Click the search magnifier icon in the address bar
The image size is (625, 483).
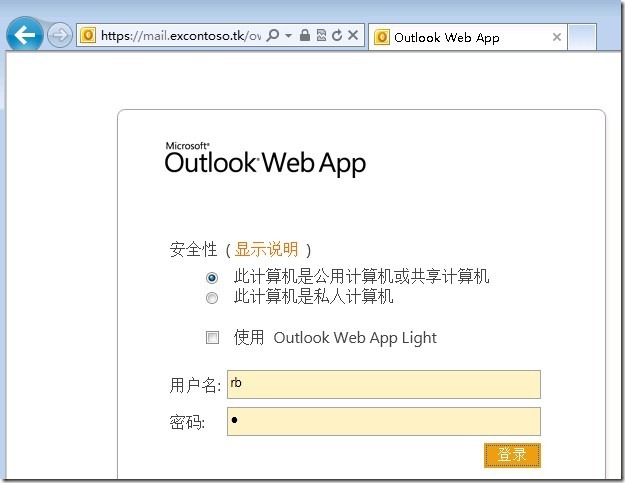click(x=273, y=36)
